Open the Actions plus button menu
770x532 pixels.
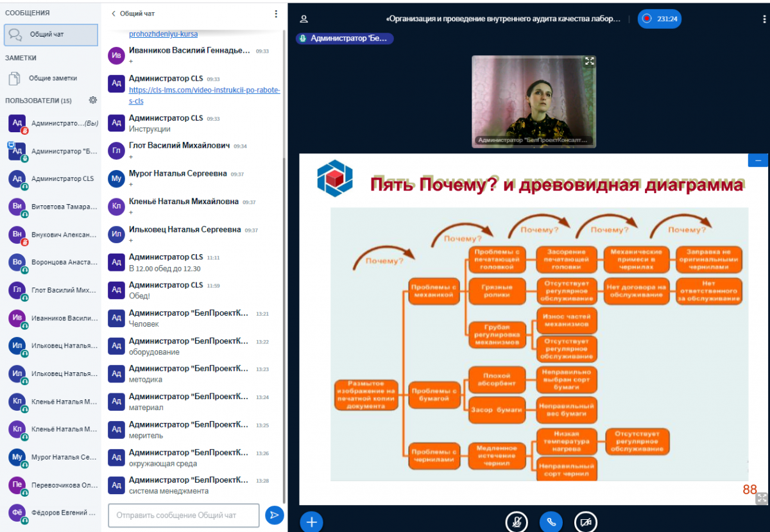[x=312, y=522]
